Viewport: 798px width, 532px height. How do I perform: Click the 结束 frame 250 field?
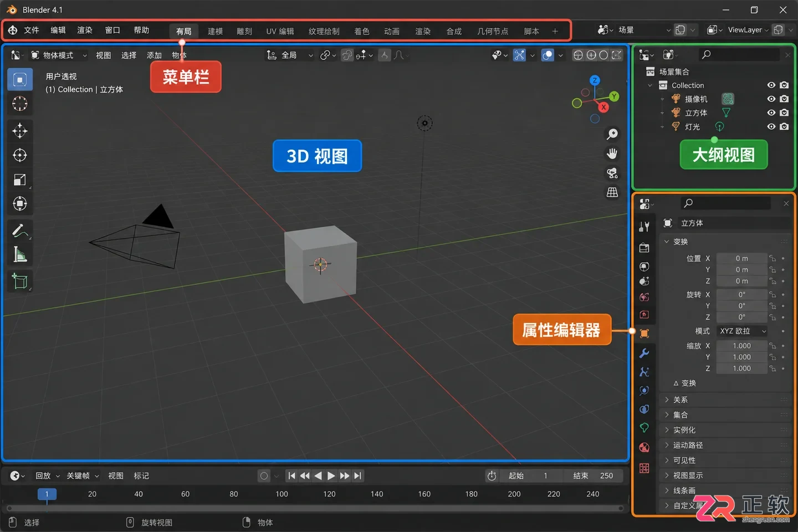[x=593, y=475]
